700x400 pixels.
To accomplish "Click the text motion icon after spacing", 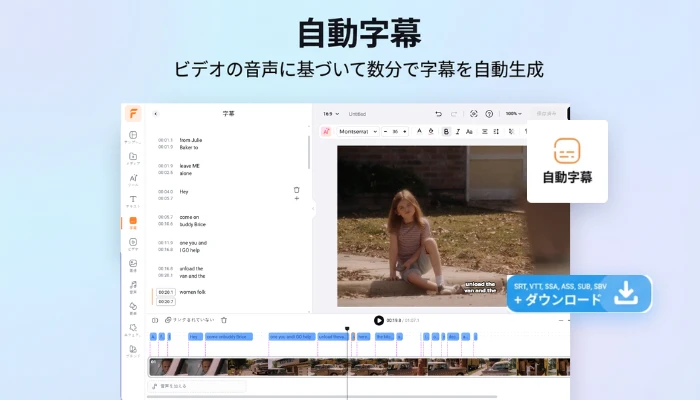I will [512, 132].
